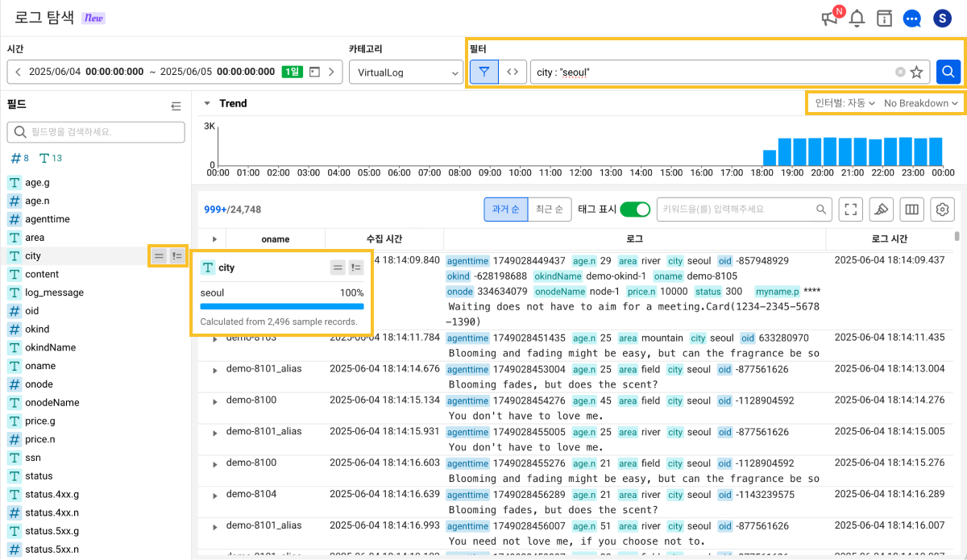Open the No Breakdown dropdown
Viewport: 967px width, 560px height.
pos(921,103)
